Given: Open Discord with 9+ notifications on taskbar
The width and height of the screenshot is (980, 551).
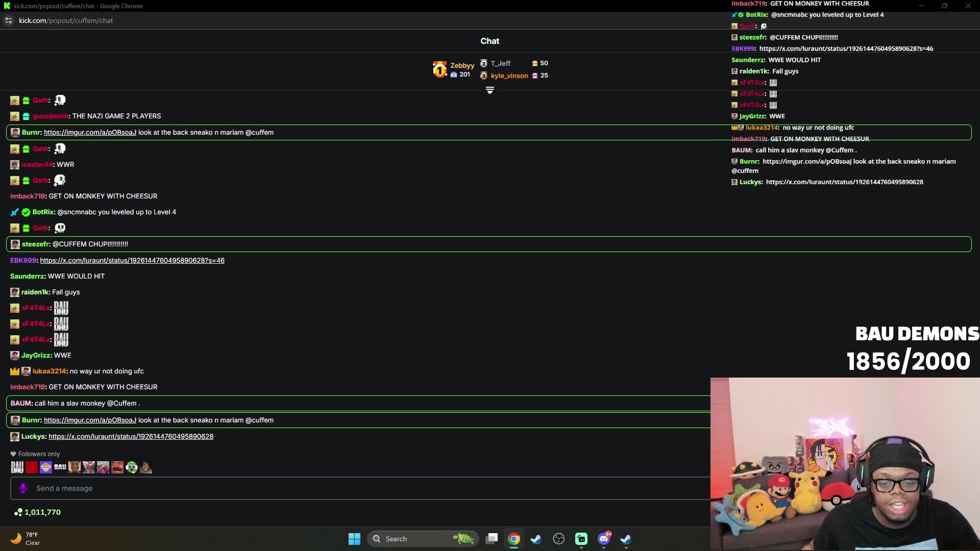Looking at the screenshot, I should tap(604, 539).
